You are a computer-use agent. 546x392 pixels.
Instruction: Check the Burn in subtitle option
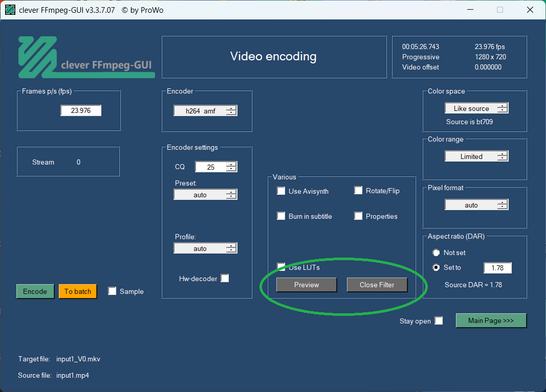click(x=280, y=216)
